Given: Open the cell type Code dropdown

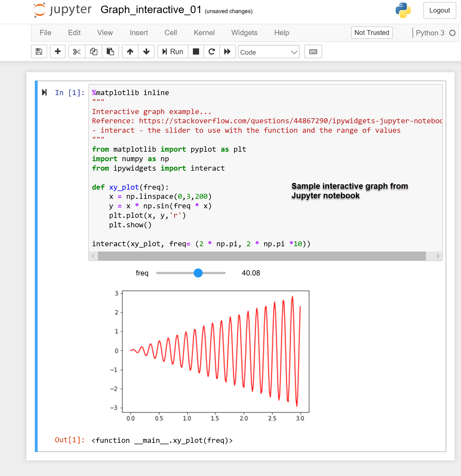Looking at the screenshot, I should pyautogui.click(x=269, y=52).
